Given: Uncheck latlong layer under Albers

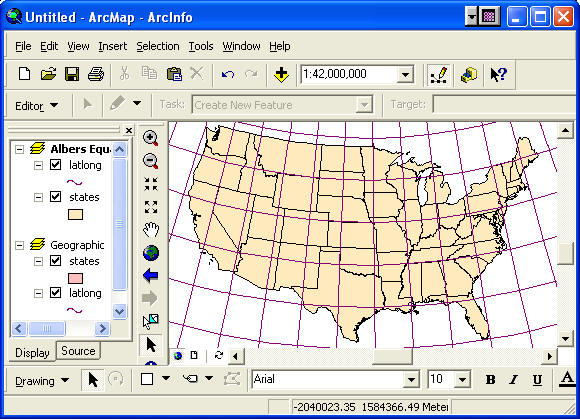Looking at the screenshot, I should pyautogui.click(x=55, y=165).
